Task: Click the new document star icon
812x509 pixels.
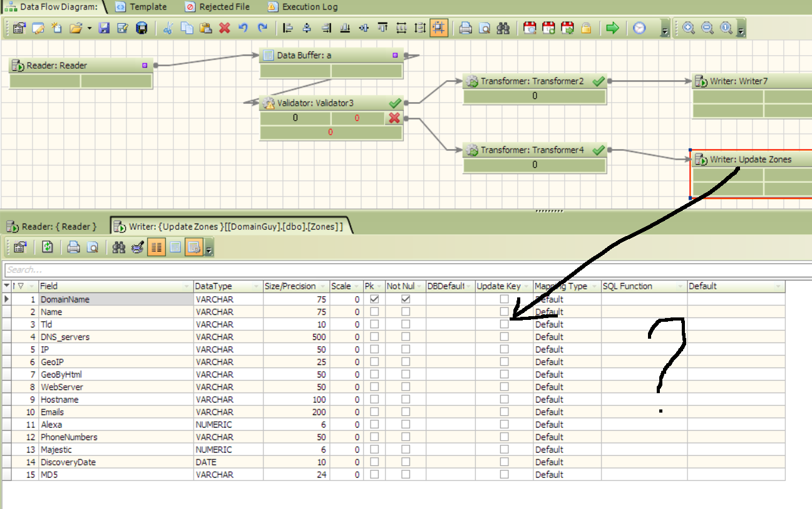Action: (57, 28)
